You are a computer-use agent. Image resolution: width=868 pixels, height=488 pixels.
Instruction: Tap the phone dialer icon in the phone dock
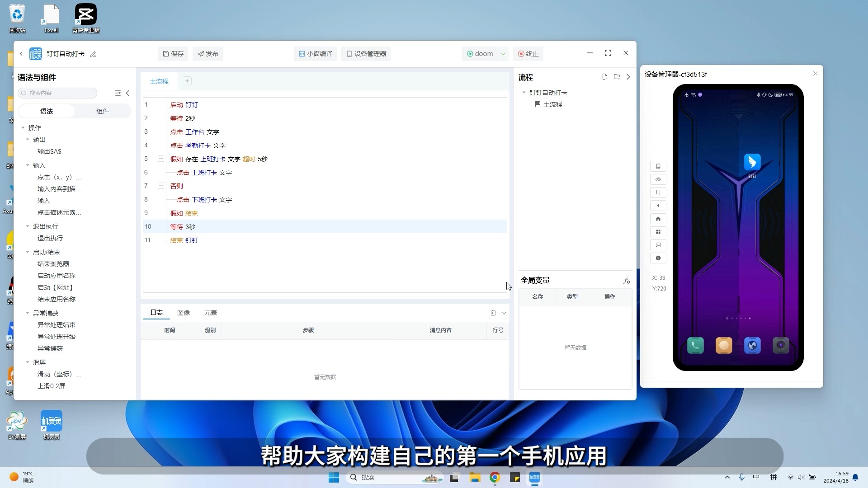[695, 346]
